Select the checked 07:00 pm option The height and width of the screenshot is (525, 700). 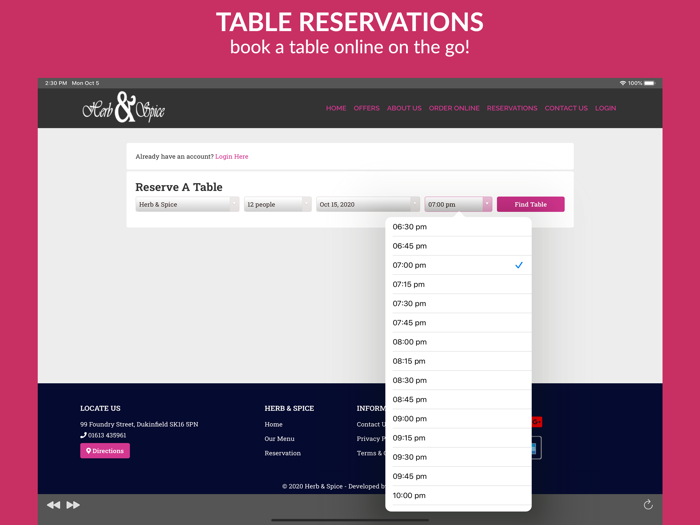pyautogui.click(x=458, y=265)
